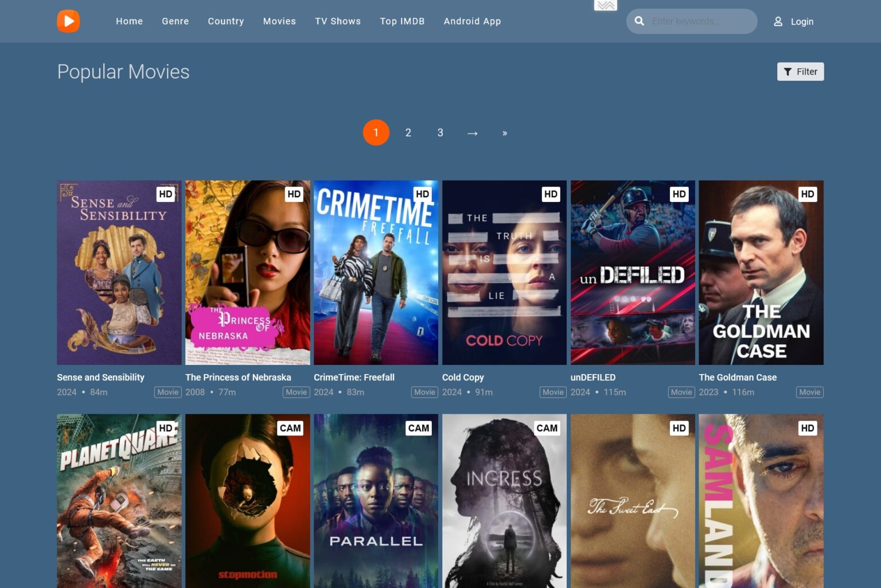881x588 pixels.
Task: Click CAM badge on Stopmotion poster
Action: pyautogui.click(x=290, y=428)
